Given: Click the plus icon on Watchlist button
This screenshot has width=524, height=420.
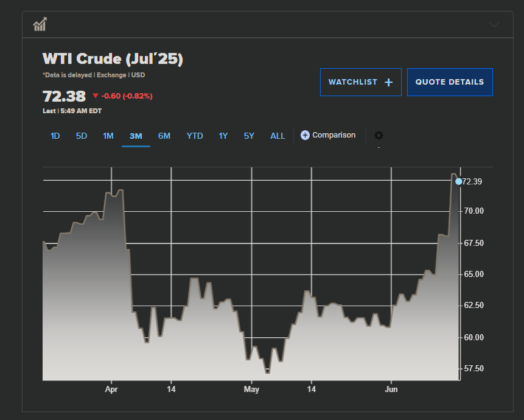Looking at the screenshot, I should pos(389,82).
